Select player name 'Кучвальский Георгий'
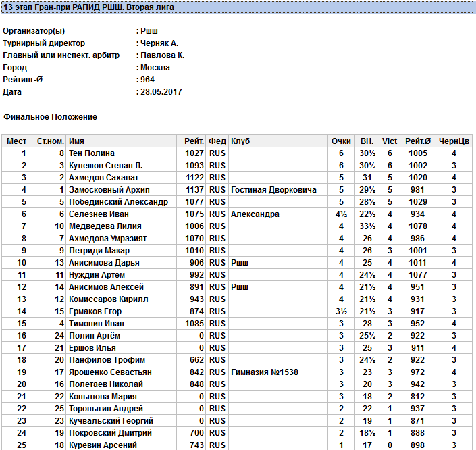 tap(111, 420)
